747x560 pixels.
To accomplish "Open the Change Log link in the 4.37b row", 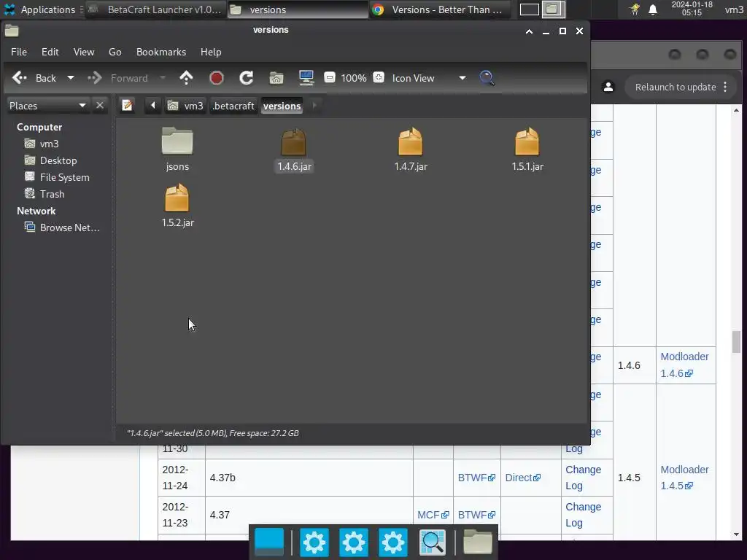I will [x=583, y=478].
